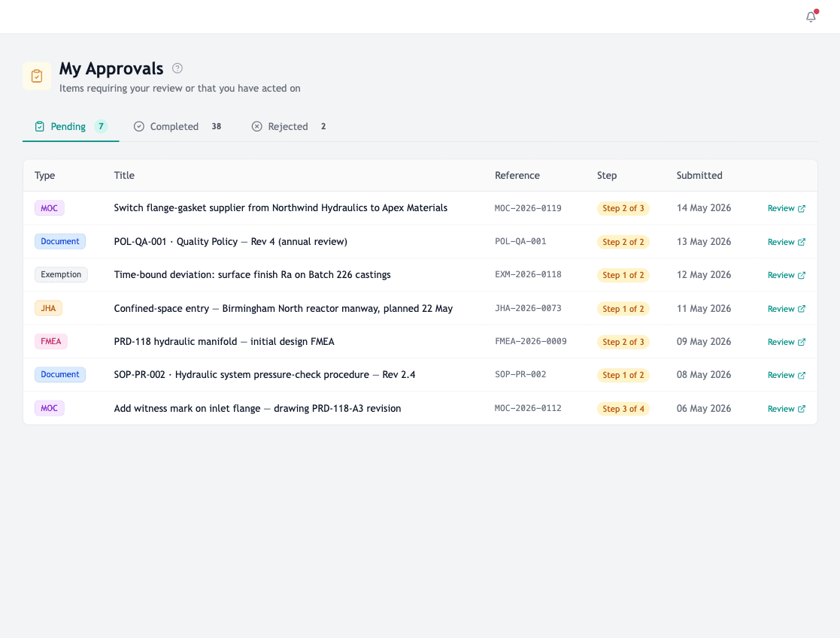Click the Type column header
The width and height of the screenshot is (840, 638).
45,176
